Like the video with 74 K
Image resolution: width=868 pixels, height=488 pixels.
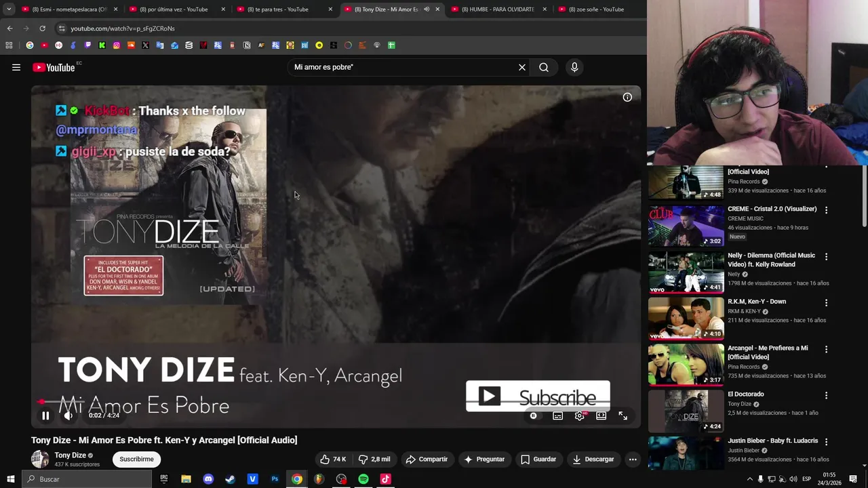334,459
